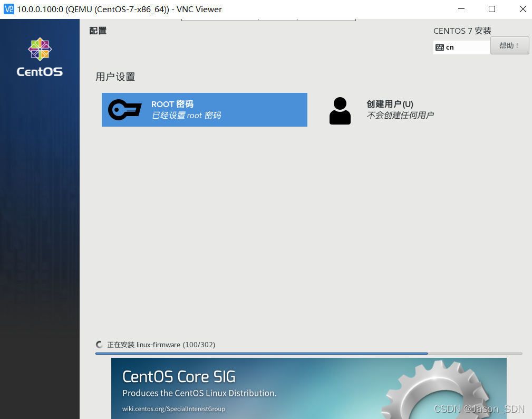Click the user silhouette icon

pos(340,111)
